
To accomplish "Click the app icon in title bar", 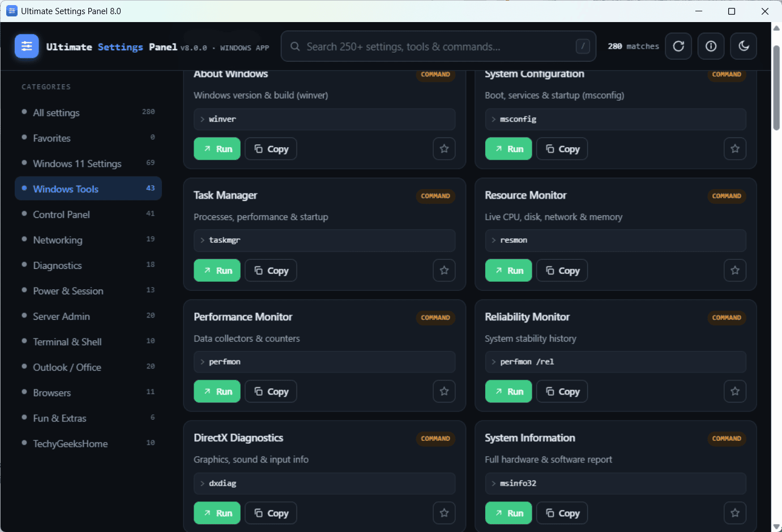I will tap(11, 11).
